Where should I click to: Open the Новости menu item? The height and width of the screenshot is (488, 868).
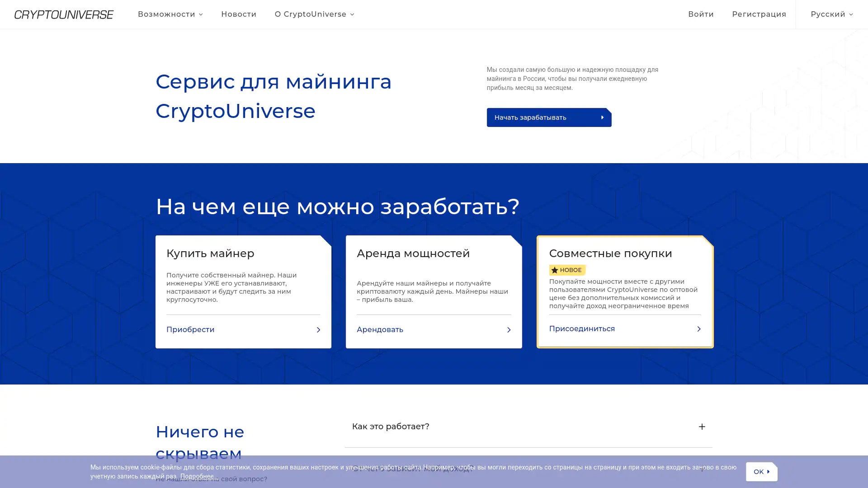239,14
